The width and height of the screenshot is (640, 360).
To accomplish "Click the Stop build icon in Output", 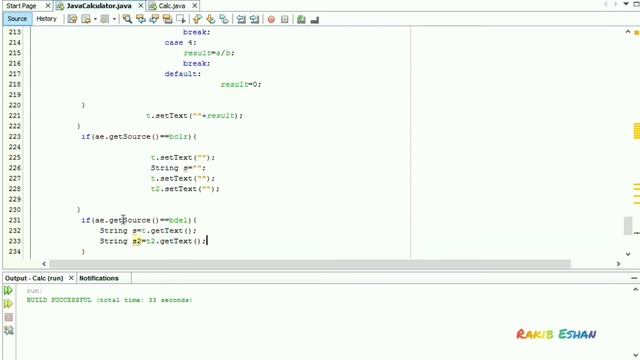I will click(9, 317).
